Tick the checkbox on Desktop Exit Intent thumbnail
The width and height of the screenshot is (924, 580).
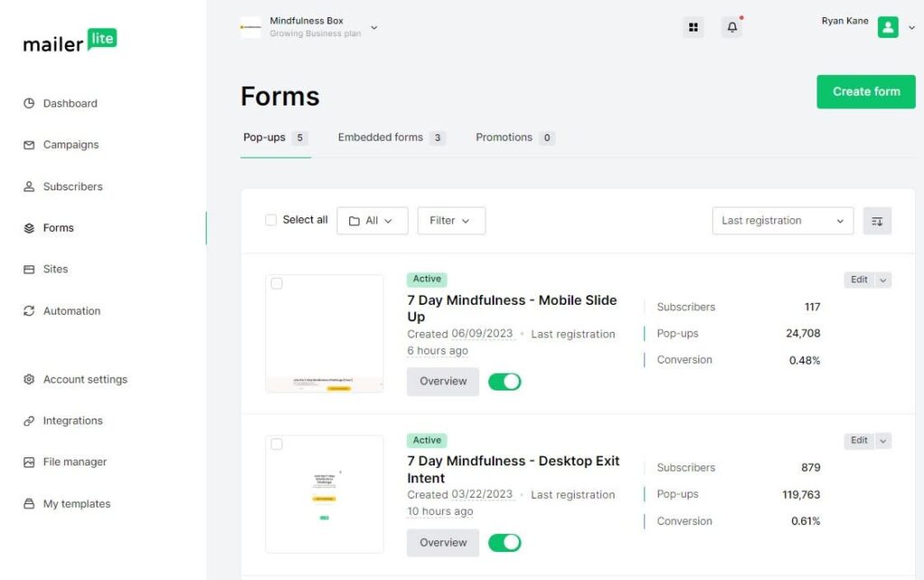[x=276, y=445]
